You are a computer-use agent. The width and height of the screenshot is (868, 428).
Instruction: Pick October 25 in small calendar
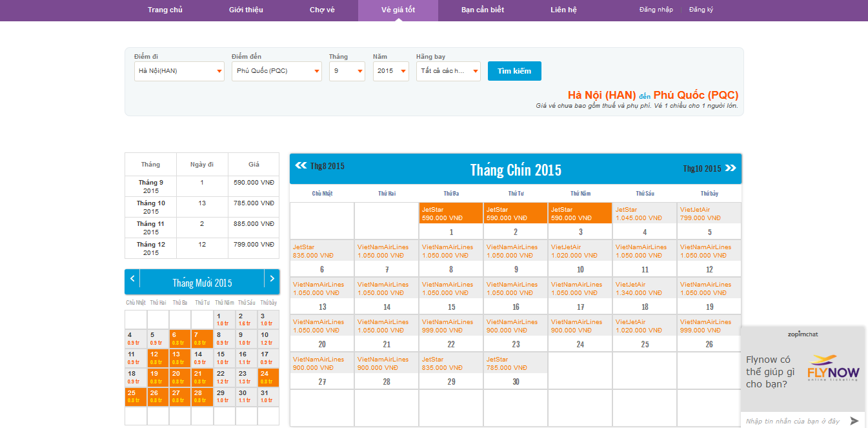tap(136, 397)
